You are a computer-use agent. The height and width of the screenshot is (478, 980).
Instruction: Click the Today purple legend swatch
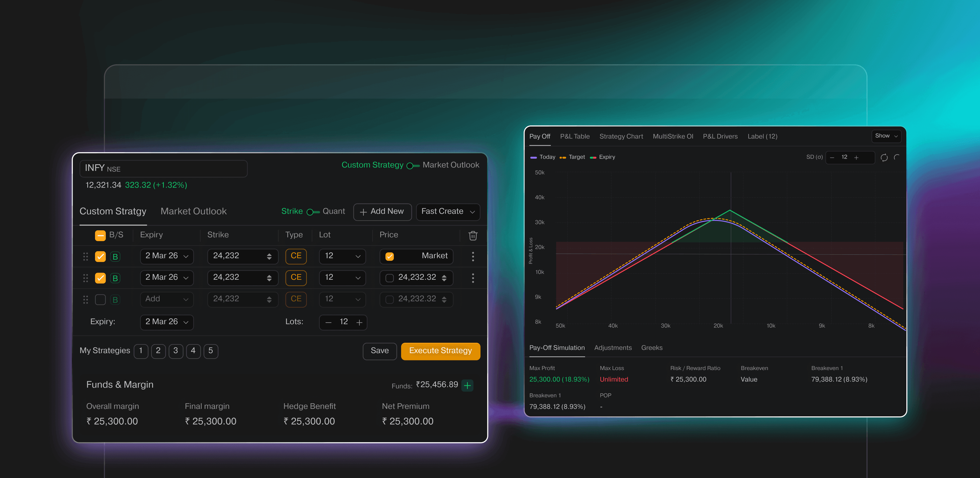click(x=533, y=158)
